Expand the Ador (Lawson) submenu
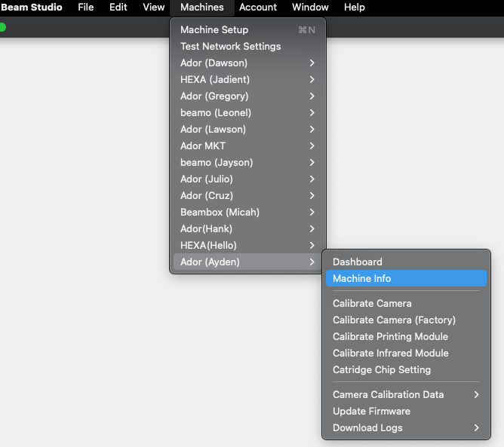This screenshot has width=504, height=447. (x=247, y=129)
